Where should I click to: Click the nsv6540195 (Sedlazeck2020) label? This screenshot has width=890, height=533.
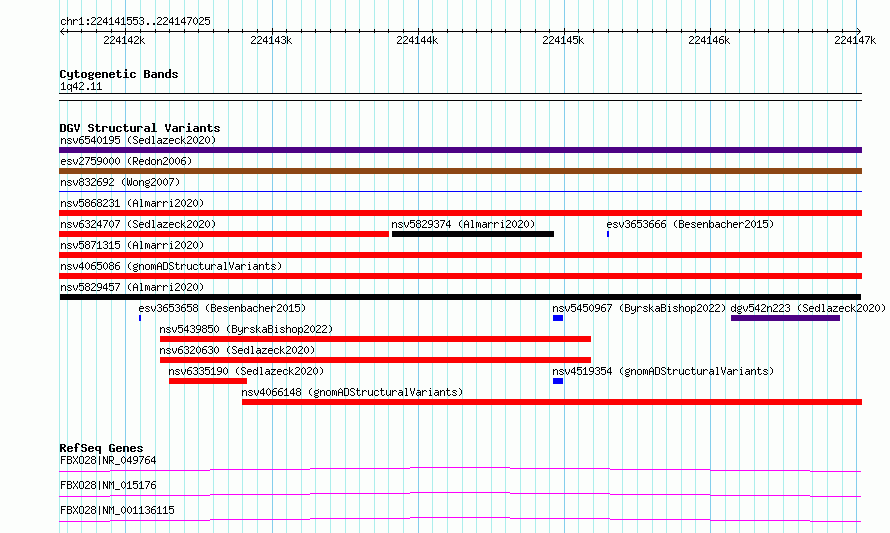pos(138,140)
